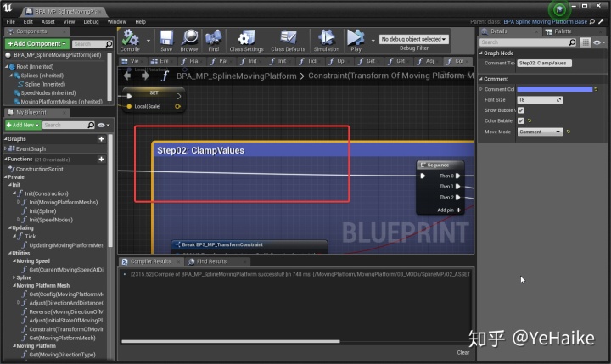
Task: Open the debug object selector dropdown
Action: [414, 39]
